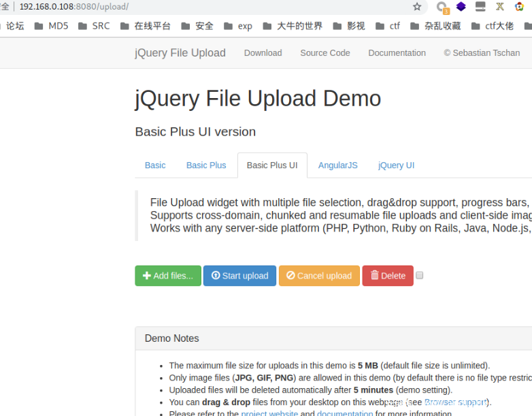
Task: Open the 论坛 bookmark
Action: coord(15,26)
